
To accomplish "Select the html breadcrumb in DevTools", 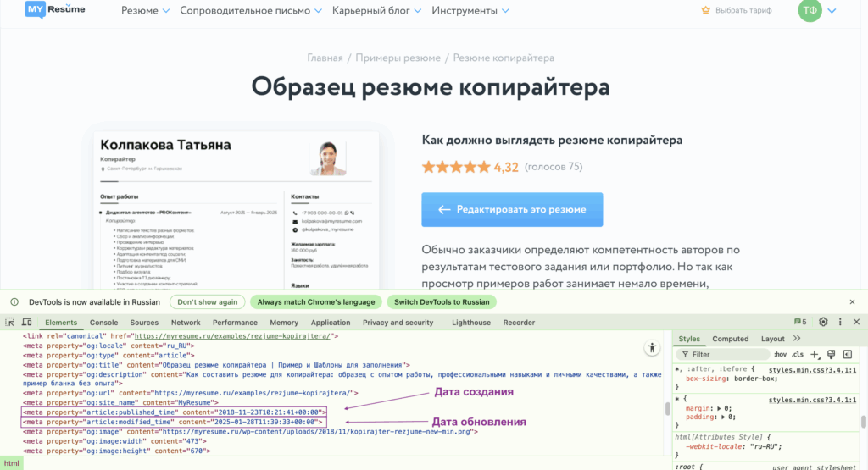I will (12, 463).
